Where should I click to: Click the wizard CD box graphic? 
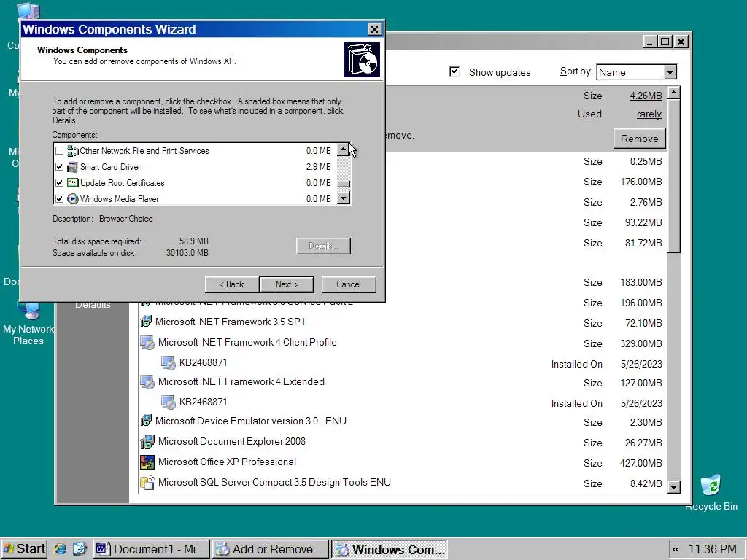pos(362,60)
